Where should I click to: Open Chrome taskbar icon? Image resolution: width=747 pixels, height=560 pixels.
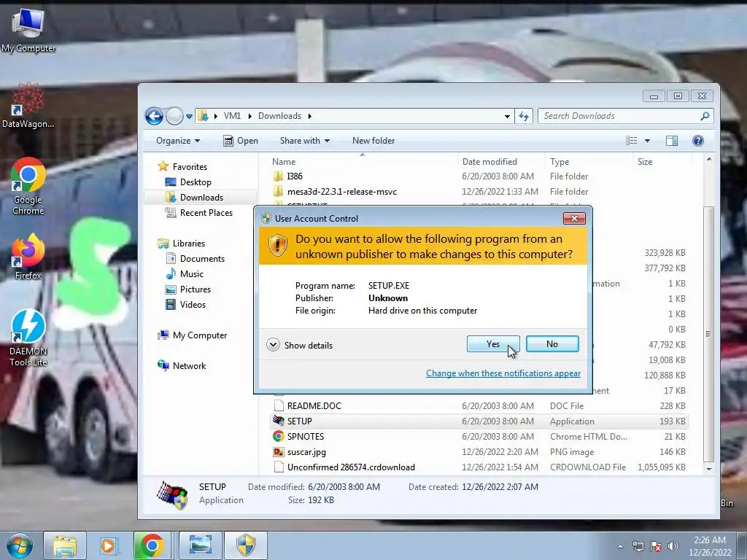tap(152, 545)
